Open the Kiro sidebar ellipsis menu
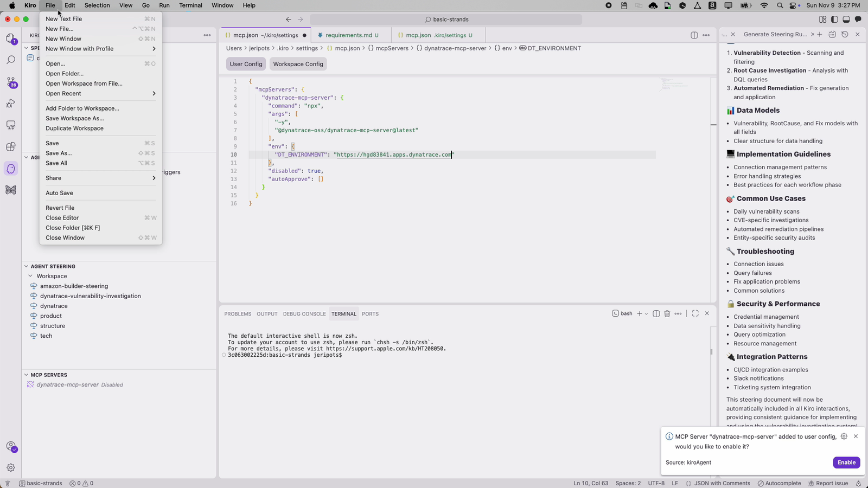Screen dimensions: 868x488 207,35
